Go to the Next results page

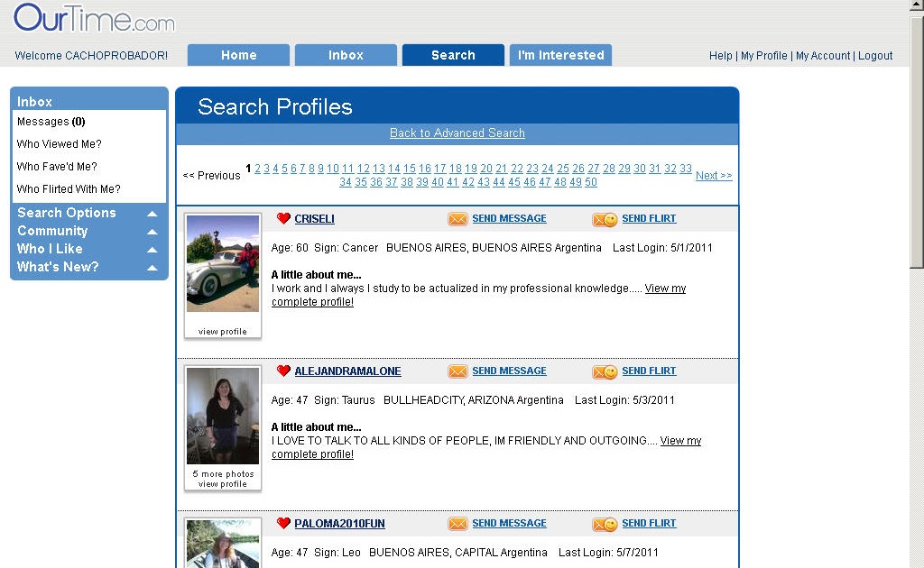pyautogui.click(x=714, y=176)
